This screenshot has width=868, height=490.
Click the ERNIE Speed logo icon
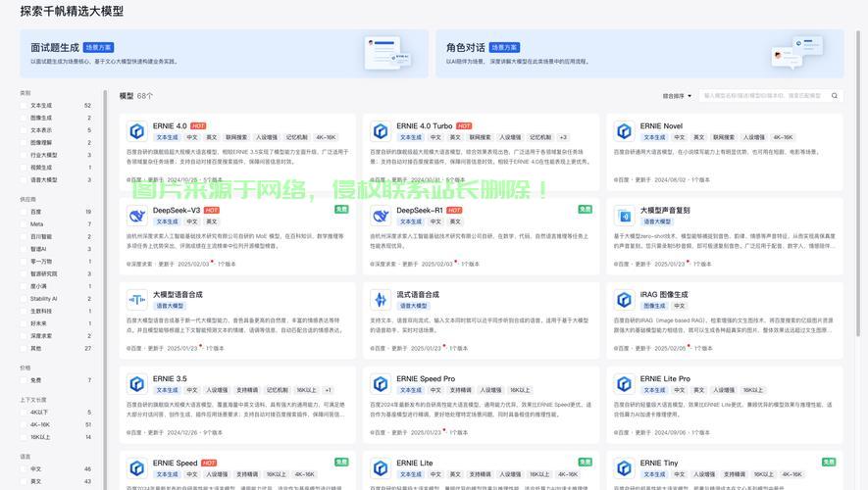tap(136, 468)
